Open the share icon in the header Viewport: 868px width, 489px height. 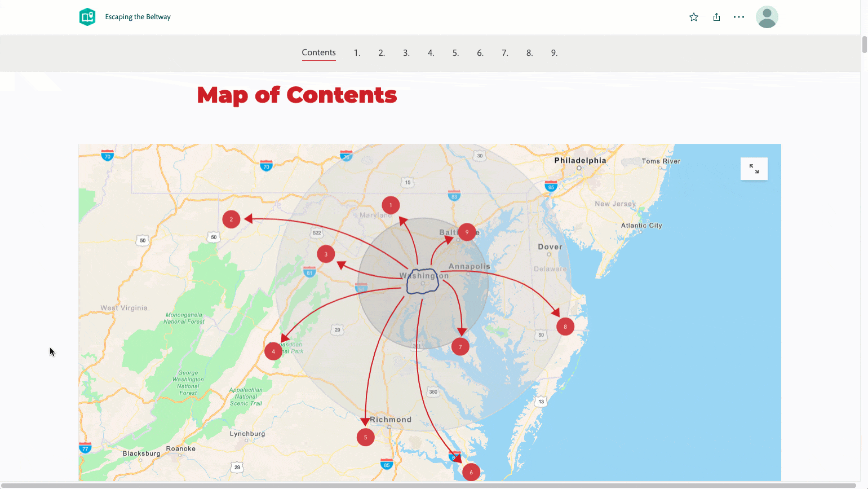(716, 16)
